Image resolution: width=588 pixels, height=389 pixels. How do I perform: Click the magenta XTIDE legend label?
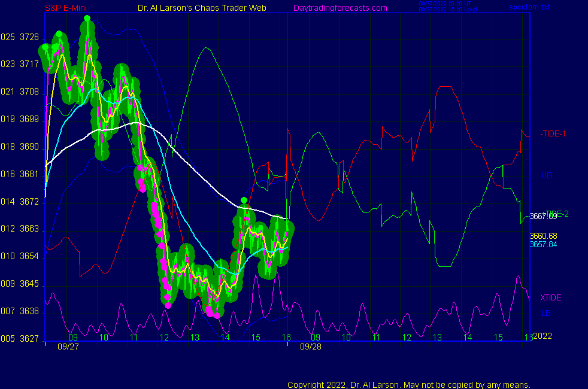point(550,297)
